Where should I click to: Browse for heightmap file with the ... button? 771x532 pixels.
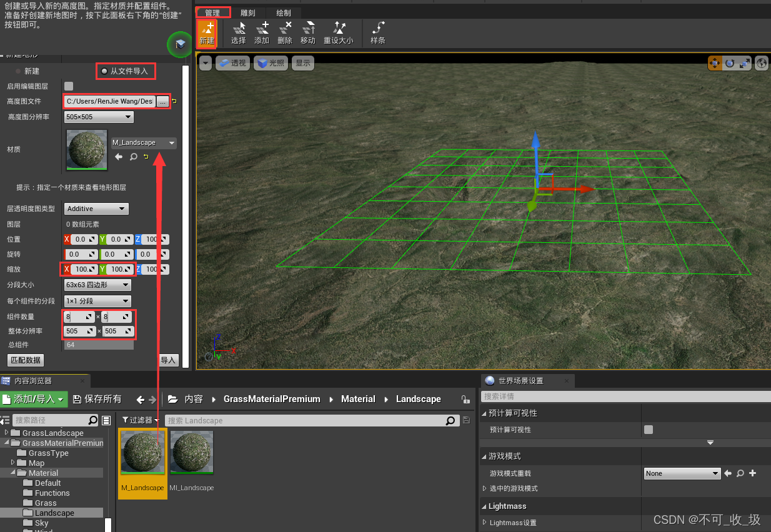tap(162, 101)
